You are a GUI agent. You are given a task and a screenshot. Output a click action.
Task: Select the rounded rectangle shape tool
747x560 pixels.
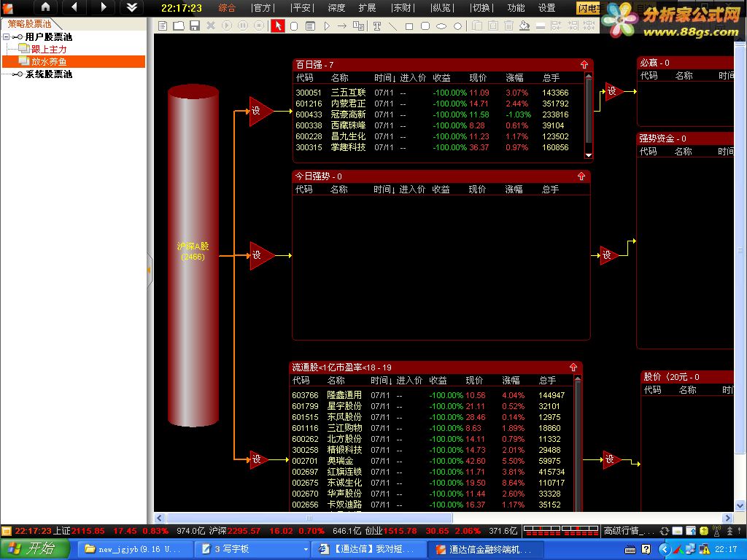pyautogui.click(x=425, y=26)
